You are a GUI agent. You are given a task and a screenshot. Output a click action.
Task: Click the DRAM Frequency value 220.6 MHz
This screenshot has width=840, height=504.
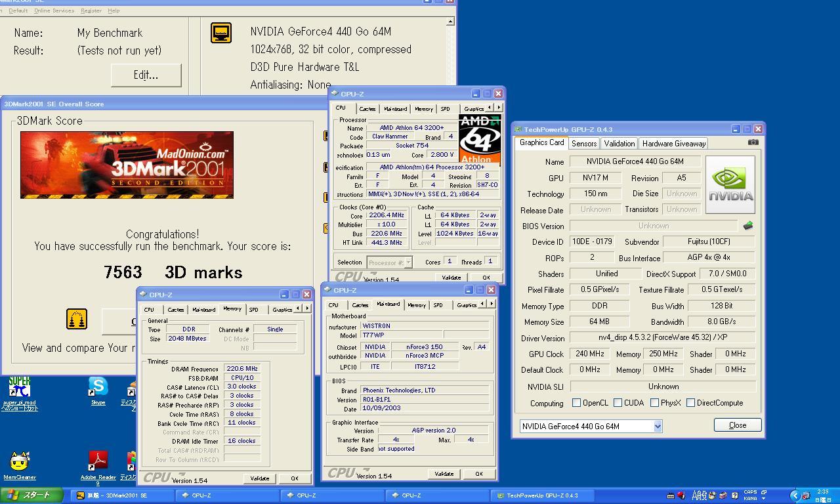tap(242, 369)
